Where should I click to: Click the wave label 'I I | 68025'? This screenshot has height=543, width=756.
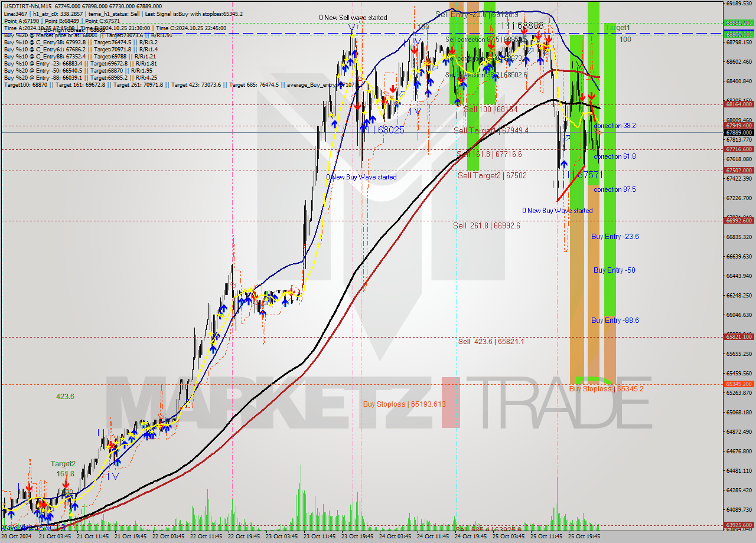pos(383,129)
